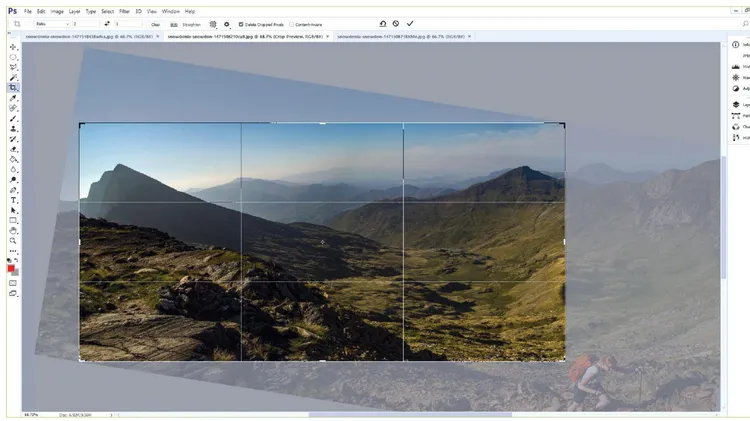Image resolution: width=750 pixels, height=421 pixels.
Task: Open the Histogram panel icon
Action: click(736, 66)
